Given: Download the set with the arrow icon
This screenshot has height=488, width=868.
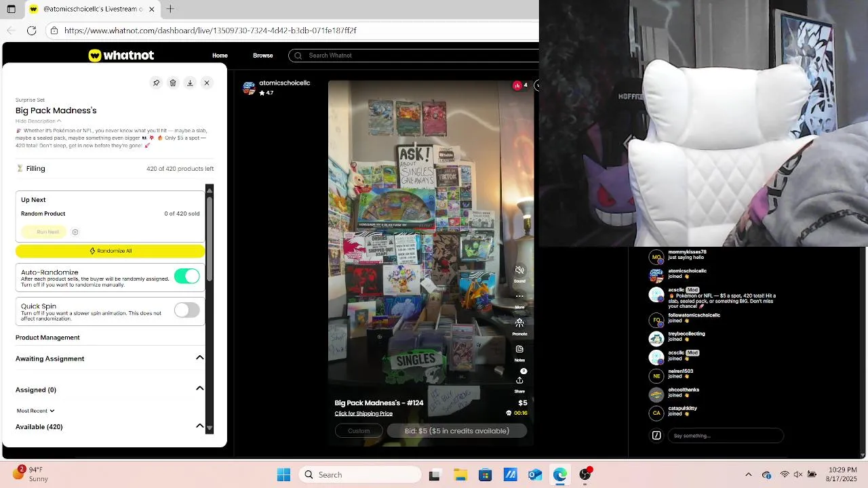Looking at the screenshot, I should point(190,83).
